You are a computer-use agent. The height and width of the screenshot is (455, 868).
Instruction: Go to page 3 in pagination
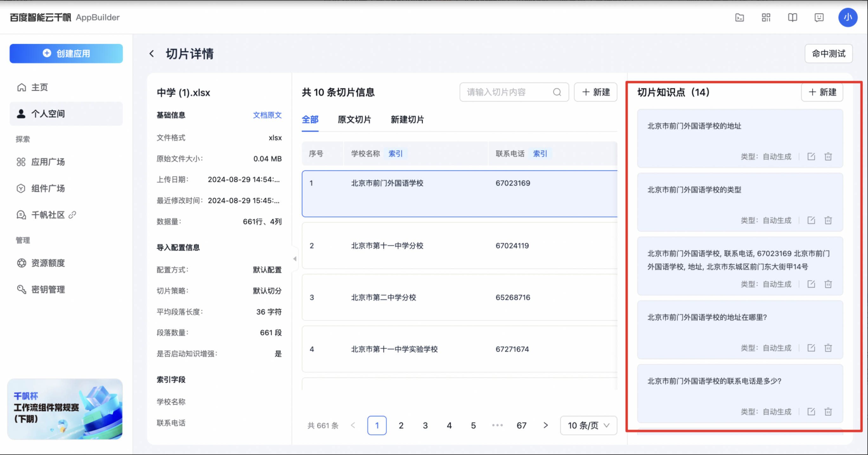pos(425,425)
